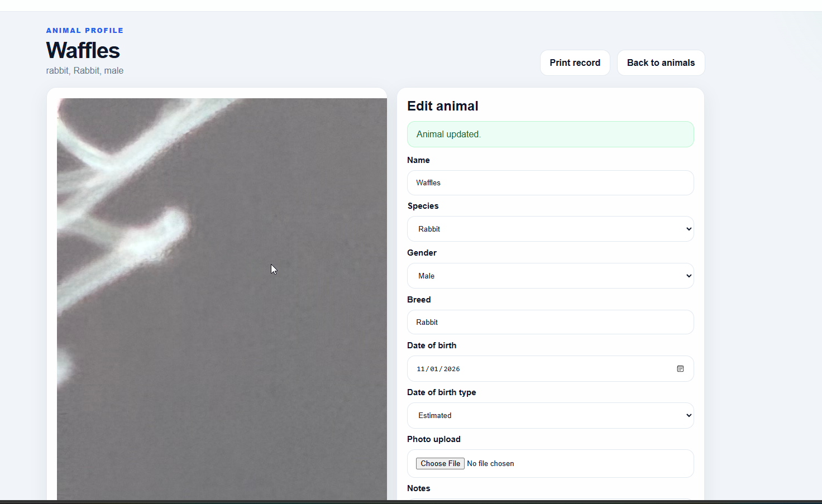This screenshot has width=822, height=504.
Task: Click the Edit animal heading
Action: pyautogui.click(x=442, y=106)
